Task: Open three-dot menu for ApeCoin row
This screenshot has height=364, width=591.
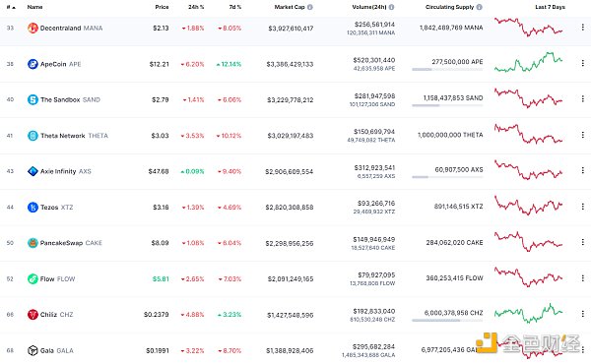Action: pos(582,63)
